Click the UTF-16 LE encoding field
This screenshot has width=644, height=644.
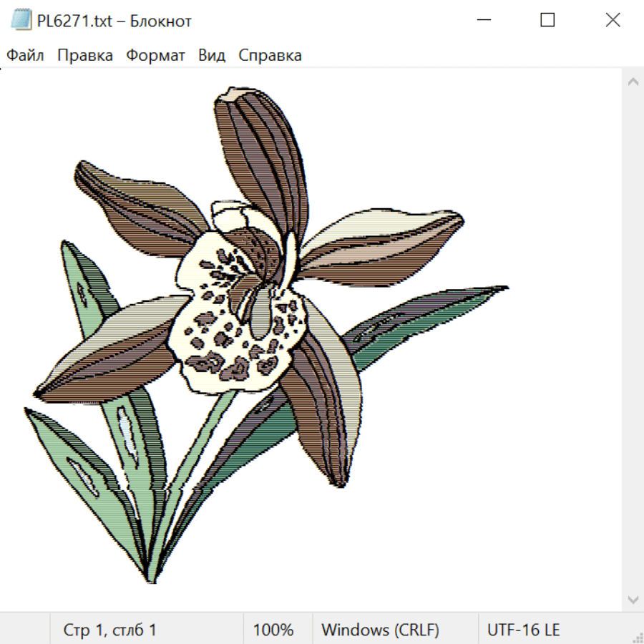523,630
